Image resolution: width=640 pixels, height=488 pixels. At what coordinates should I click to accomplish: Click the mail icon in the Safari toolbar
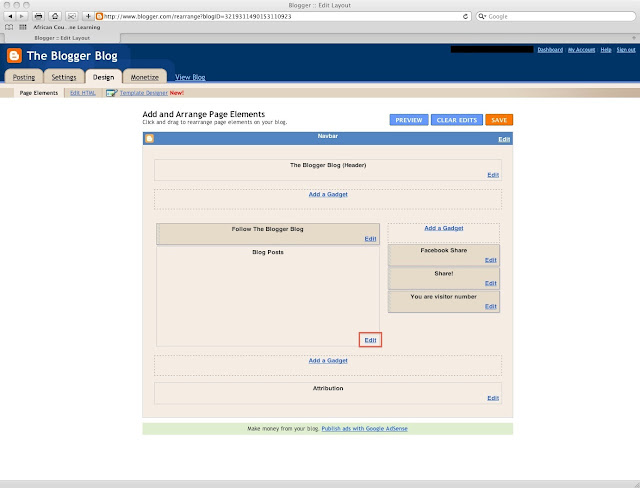(x=71, y=16)
